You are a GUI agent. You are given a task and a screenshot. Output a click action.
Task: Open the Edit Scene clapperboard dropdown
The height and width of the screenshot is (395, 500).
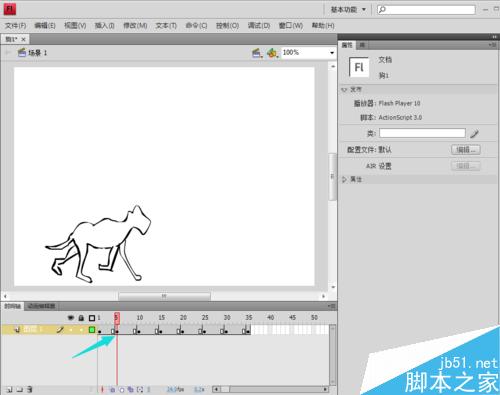[256, 53]
